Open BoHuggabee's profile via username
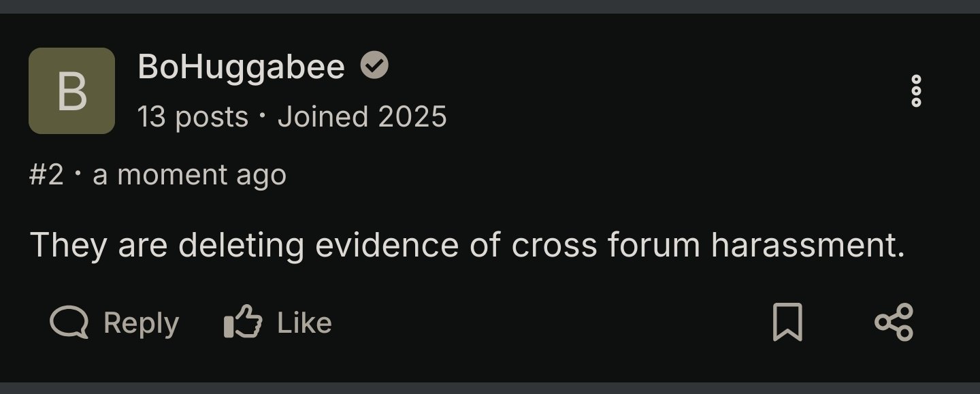 241,67
